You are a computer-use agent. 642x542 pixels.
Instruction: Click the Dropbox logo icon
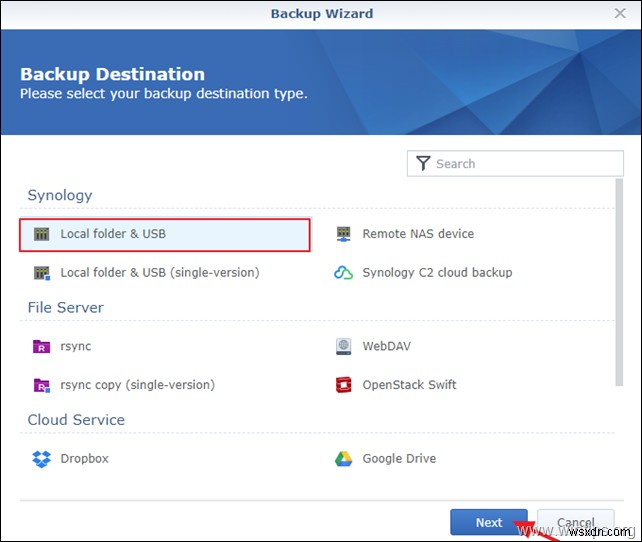pos(41,459)
